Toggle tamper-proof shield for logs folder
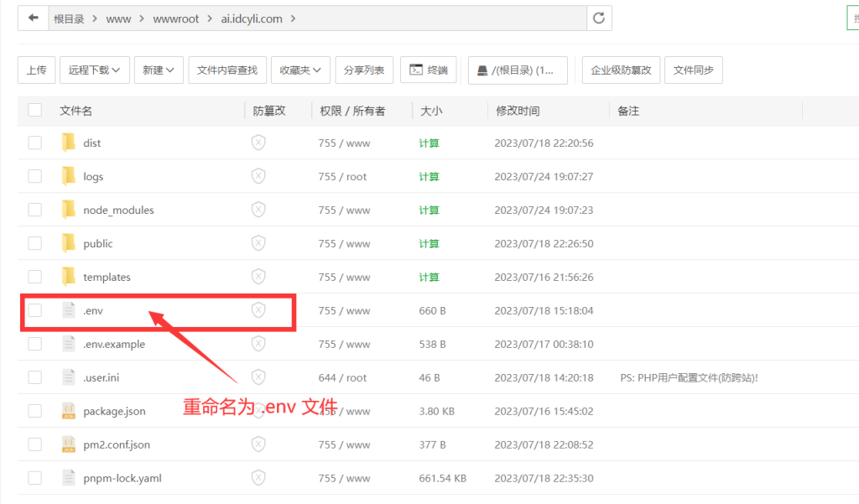Image resolution: width=859 pixels, height=504 pixels. [258, 176]
